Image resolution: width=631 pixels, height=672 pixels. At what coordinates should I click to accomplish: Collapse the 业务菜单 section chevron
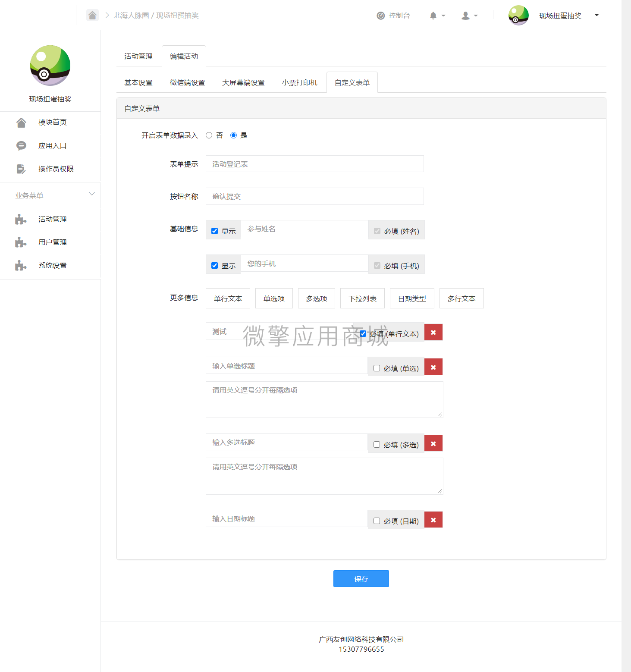pyautogui.click(x=92, y=194)
